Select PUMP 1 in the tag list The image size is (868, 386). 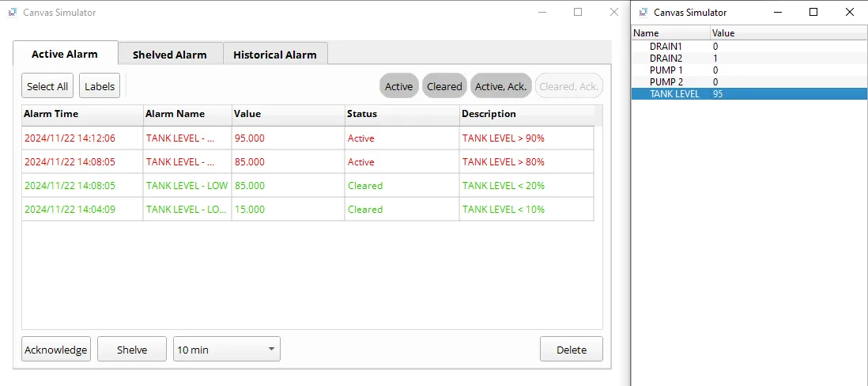coord(666,70)
